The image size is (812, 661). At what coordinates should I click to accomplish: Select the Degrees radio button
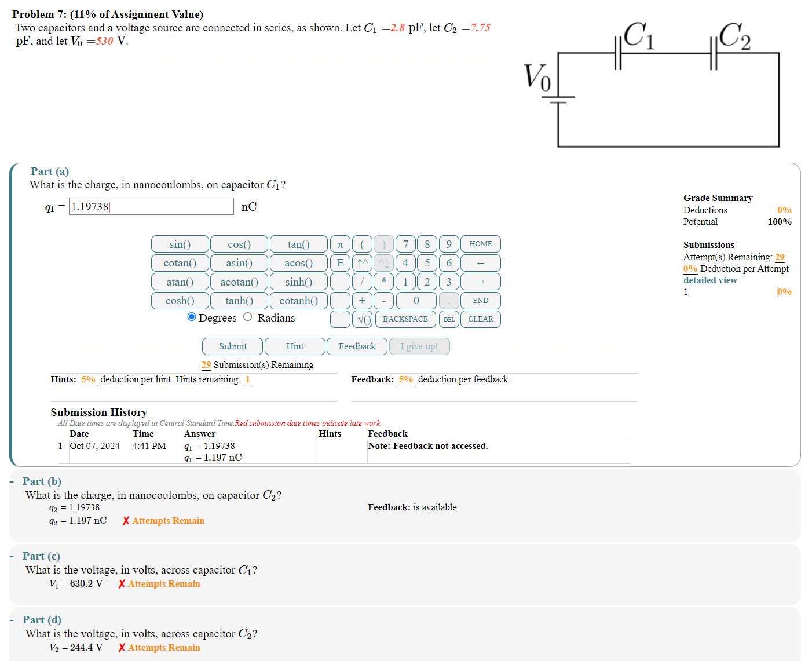coord(192,317)
